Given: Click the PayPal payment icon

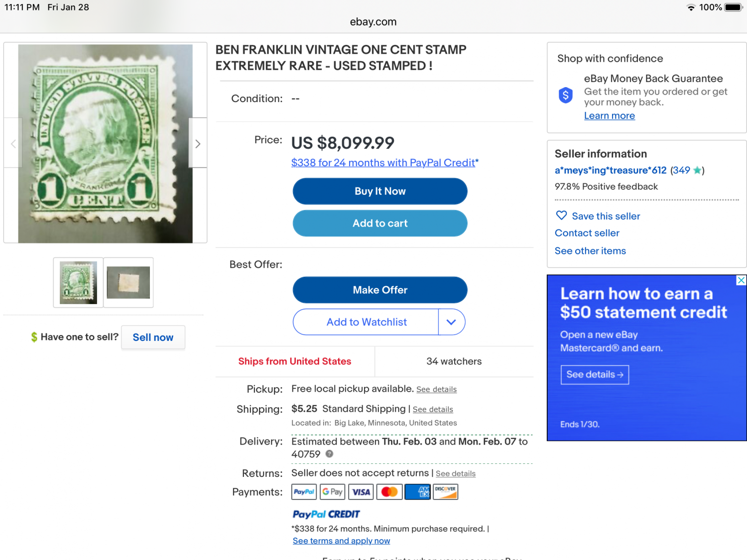Looking at the screenshot, I should click(x=304, y=492).
